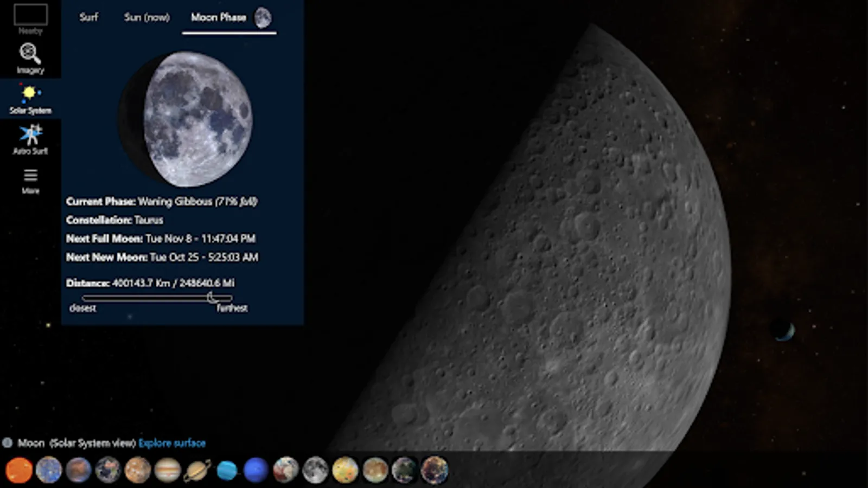Select the yellow Io moon icon
Viewport: 868px width, 488px height.
pyautogui.click(x=345, y=470)
